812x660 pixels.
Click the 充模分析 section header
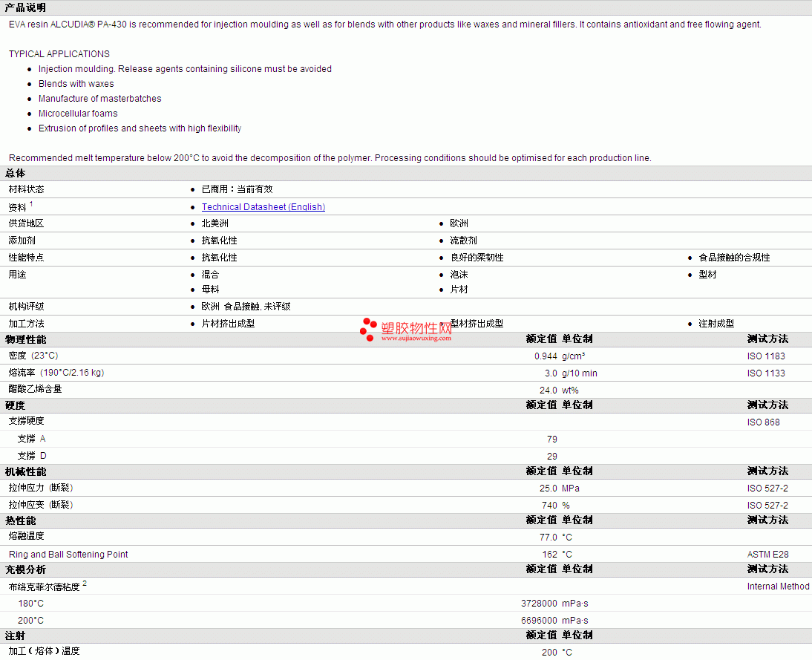[x=25, y=570]
